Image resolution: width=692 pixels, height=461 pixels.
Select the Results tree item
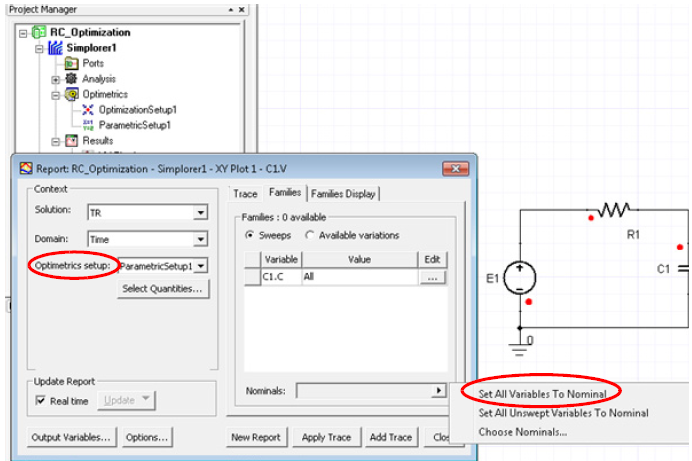point(98,140)
